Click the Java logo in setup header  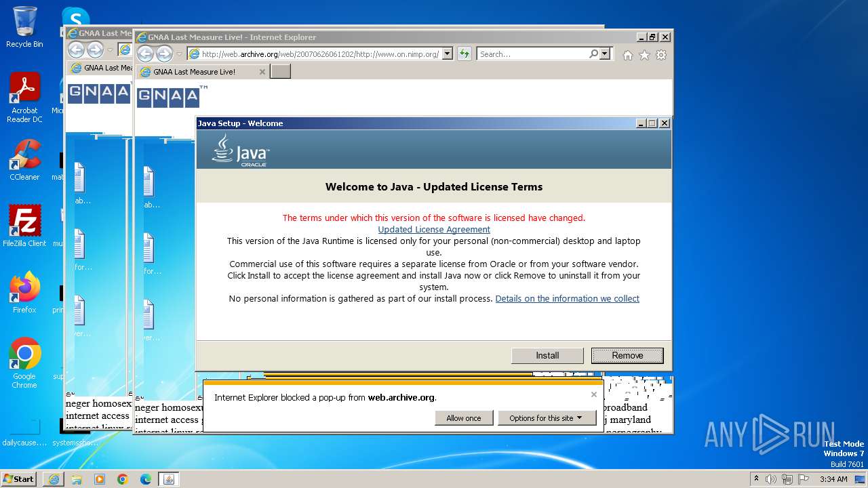241,150
